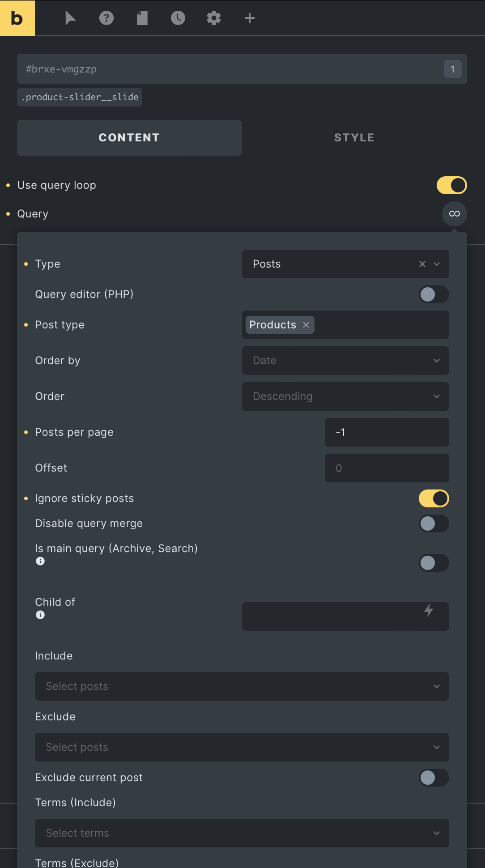Remove the Products post type tag
Image resolution: width=485 pixels, height=868 pixels.
pyautogui.click(x=306, y=325)
